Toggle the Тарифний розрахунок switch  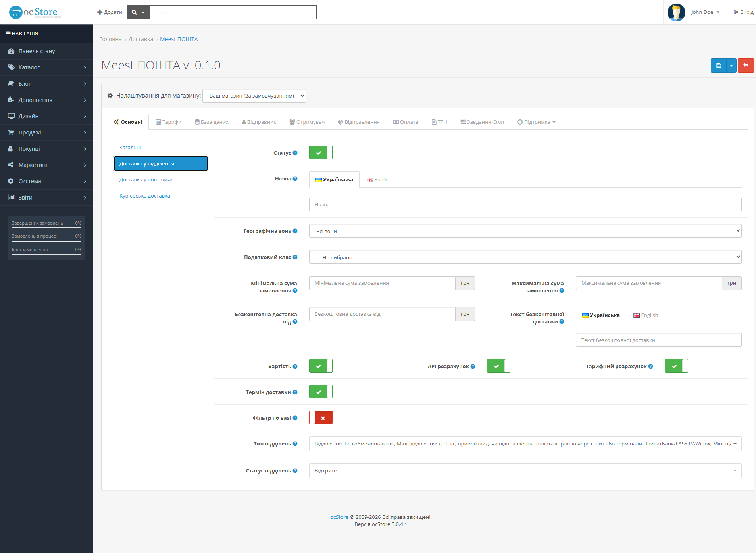tap(676, 366)
